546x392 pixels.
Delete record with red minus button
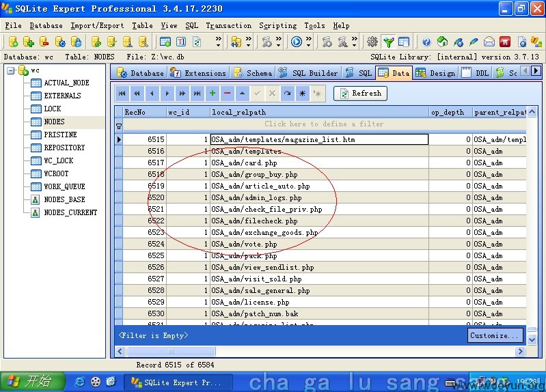pyautogui.click(x=227, y=94)
